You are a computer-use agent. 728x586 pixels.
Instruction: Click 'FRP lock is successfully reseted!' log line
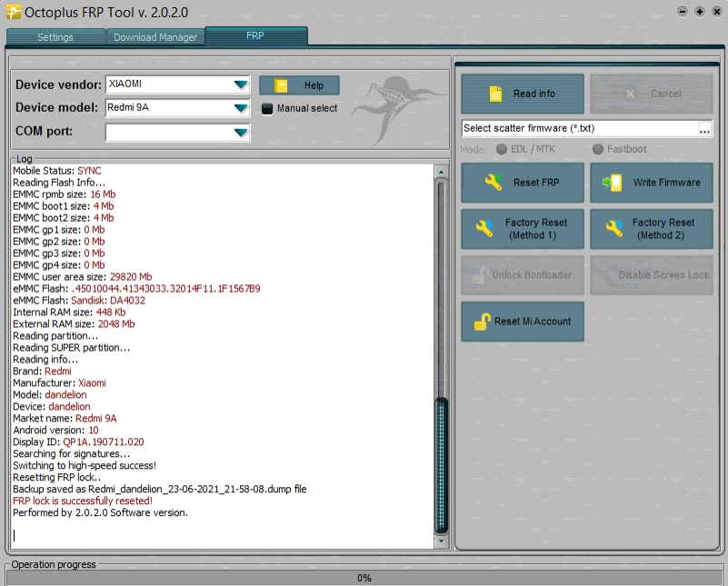(x=83, y=501)
